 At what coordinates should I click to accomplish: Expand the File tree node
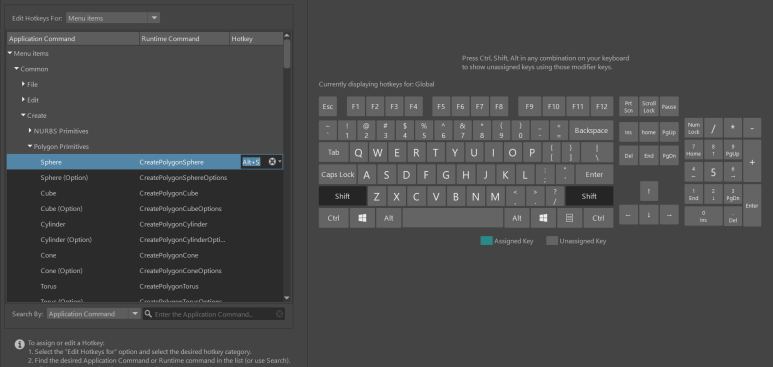pos(23,84)
